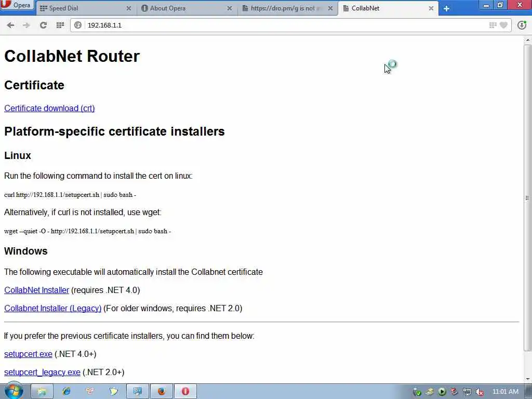
Task: Click the scrollbar down arrow
Action: pos(527,379)
